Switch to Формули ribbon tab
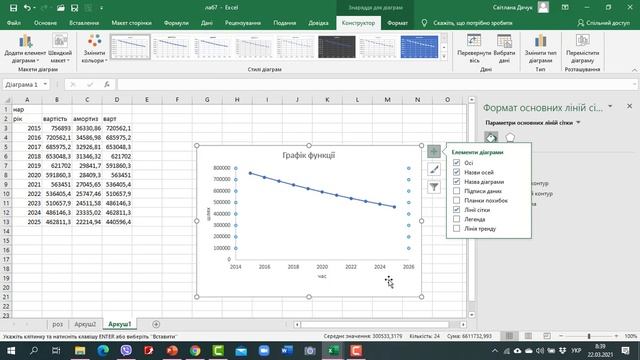640x360 pixels. [176, 23]
